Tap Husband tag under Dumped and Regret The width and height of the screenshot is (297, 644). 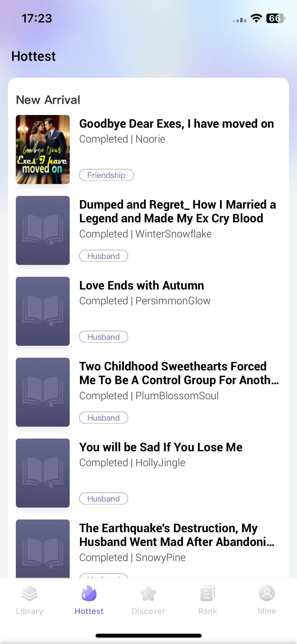coord(103,256)
